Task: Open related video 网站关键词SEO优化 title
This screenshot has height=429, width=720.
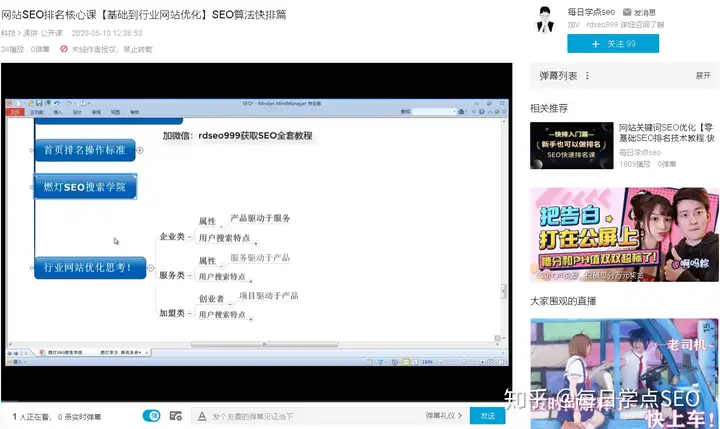Action: point(666,133)
